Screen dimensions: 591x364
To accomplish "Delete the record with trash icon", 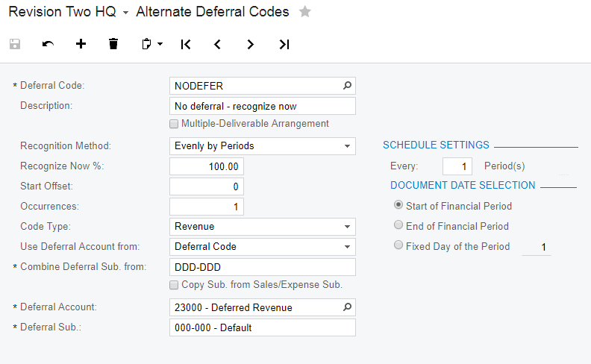I will tap(113, 44).
